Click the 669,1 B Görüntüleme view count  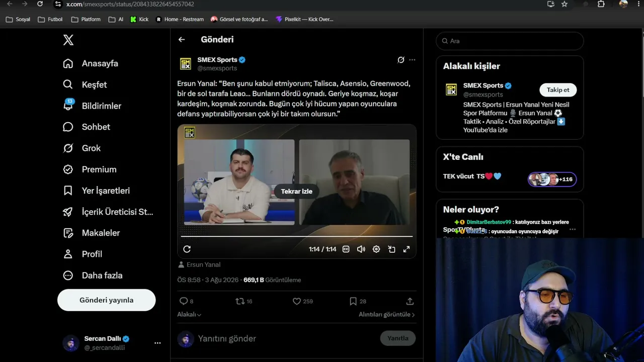[272, 280]
